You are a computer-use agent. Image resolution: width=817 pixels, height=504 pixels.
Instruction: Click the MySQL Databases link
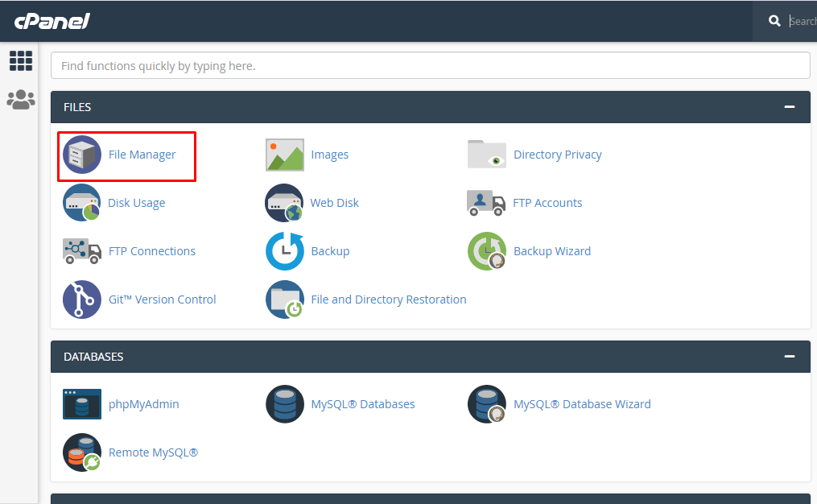pyautogui.click(x=363, y=404)
